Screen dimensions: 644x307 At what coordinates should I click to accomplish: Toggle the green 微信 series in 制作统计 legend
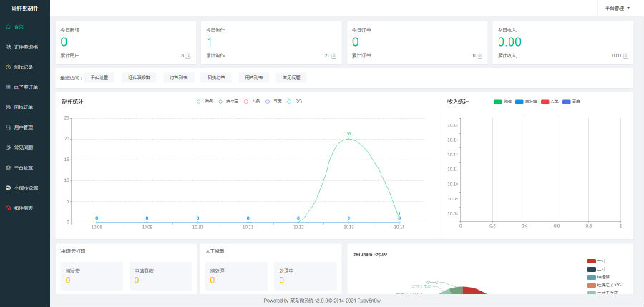coord(203,102)
